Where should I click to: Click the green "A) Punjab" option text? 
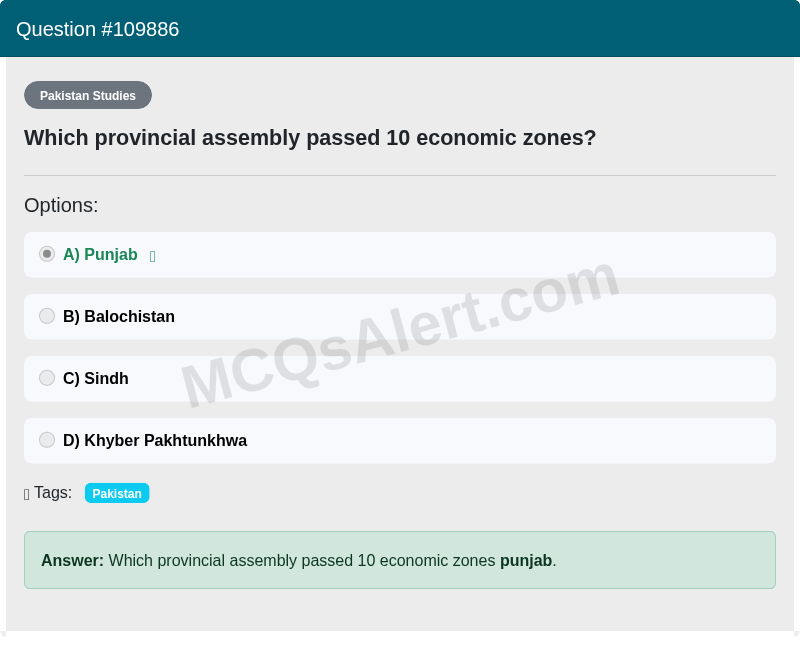(x=100, y=254)
